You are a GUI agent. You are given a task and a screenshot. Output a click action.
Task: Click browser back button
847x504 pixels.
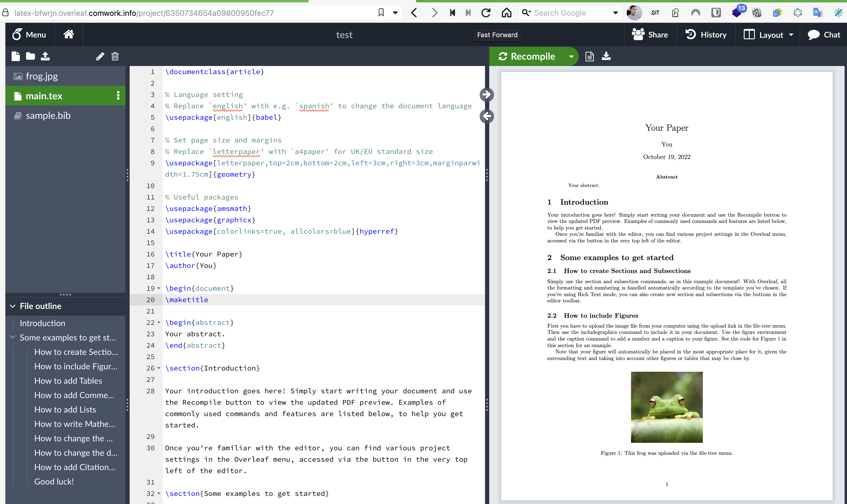coord(414,13)
